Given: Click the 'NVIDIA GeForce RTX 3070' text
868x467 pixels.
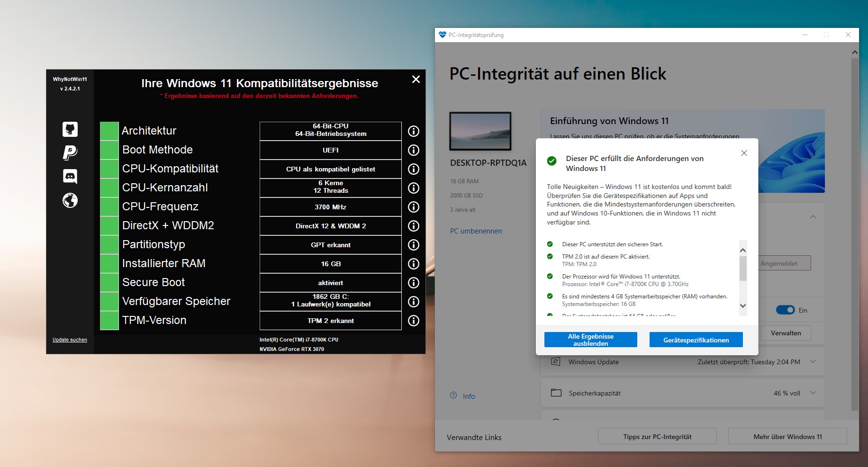Looking at the screenshot, I should [292, 349].
